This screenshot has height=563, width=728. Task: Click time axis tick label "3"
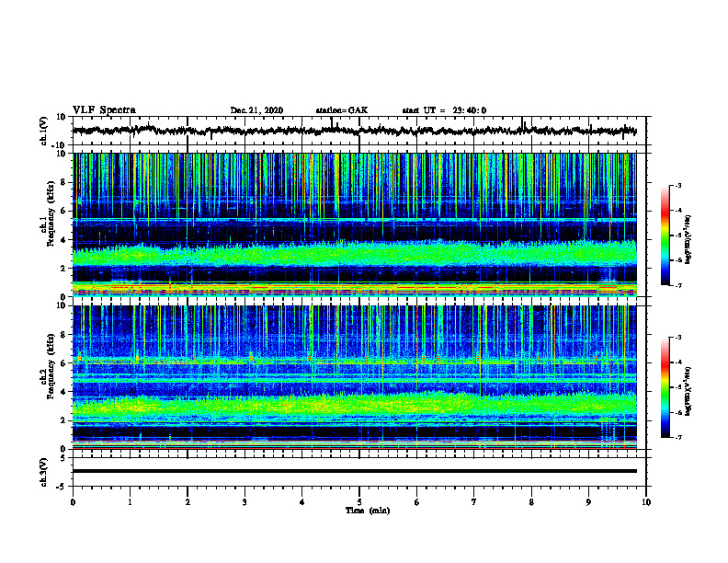[x=245, y=502]
